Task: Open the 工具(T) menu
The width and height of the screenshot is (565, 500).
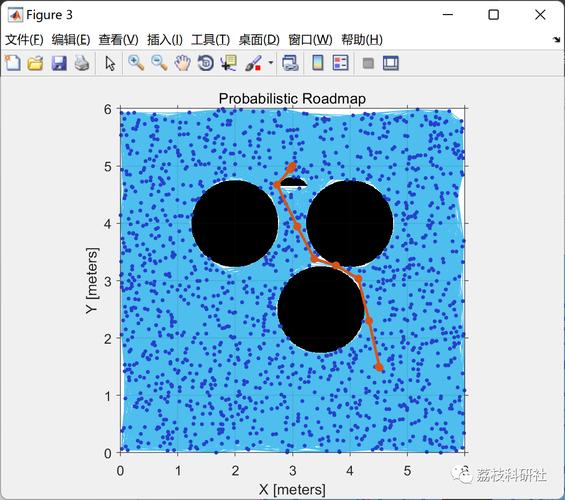Action: pos(210,39)
